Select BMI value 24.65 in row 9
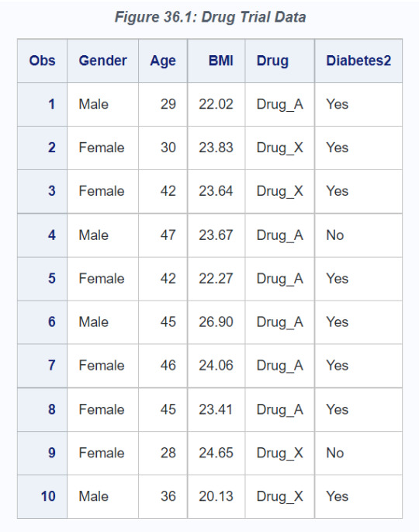 tap(216, 453)
